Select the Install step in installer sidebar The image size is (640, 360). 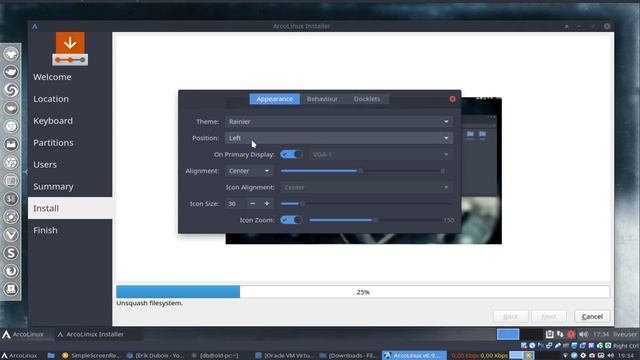pos(70,208)
